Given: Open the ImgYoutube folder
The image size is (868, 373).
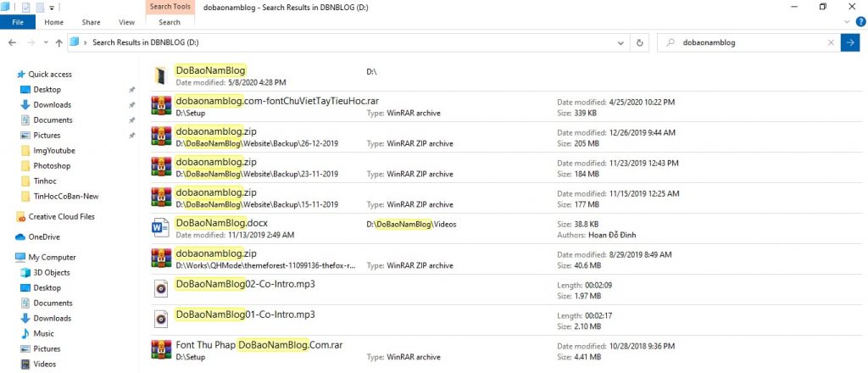Looking at the screenshot, I should (53, 151).
